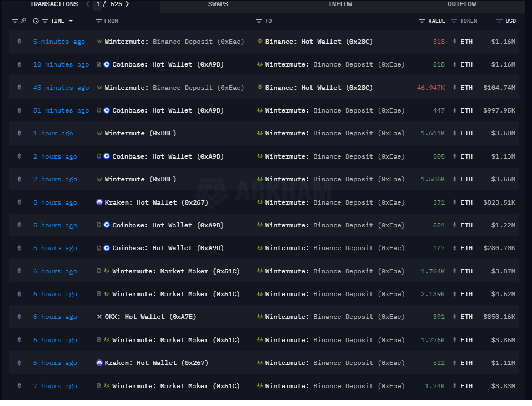Click Wintermute logo in TO cell of 551 ETH row
The height and width of the screenshot is (406, 532).
pos(260,225)
